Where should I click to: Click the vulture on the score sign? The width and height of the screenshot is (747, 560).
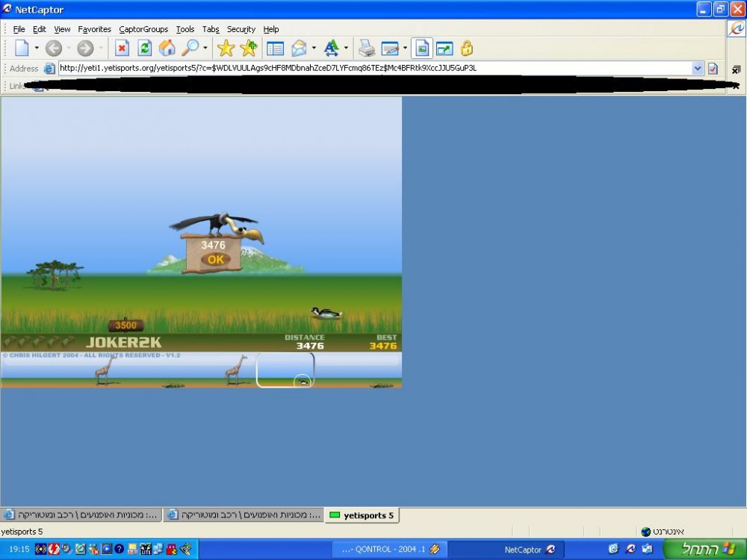point(218,226)
